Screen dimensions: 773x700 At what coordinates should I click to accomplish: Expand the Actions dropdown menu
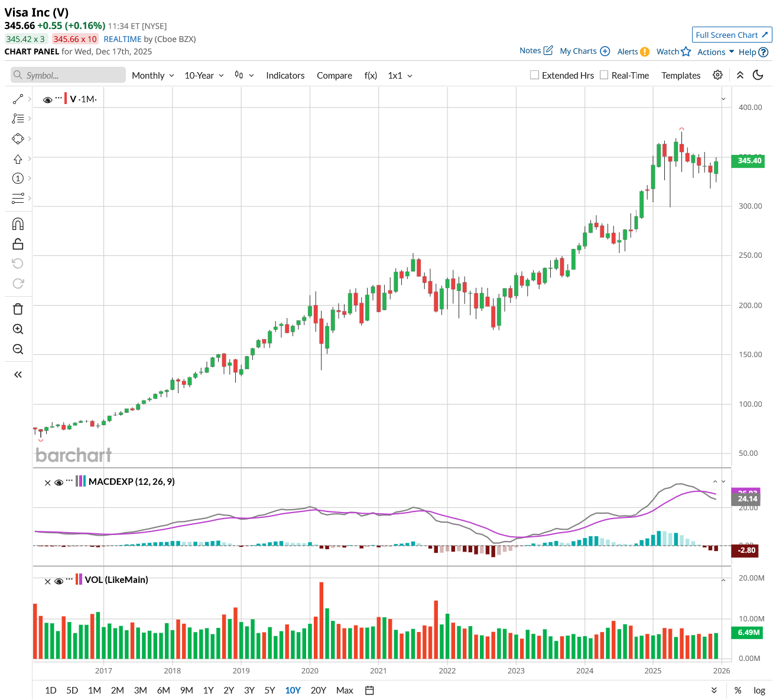(716, 52)
